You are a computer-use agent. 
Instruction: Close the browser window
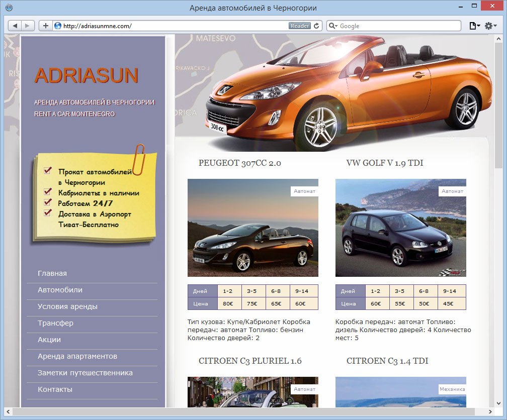pyautogui.click(x=492, y=6)
